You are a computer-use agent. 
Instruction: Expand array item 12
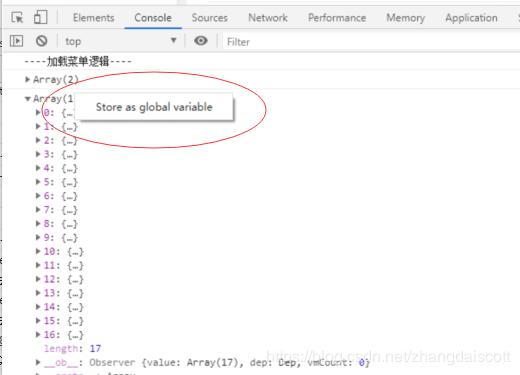pyautogui.click(x=38, y=279)
